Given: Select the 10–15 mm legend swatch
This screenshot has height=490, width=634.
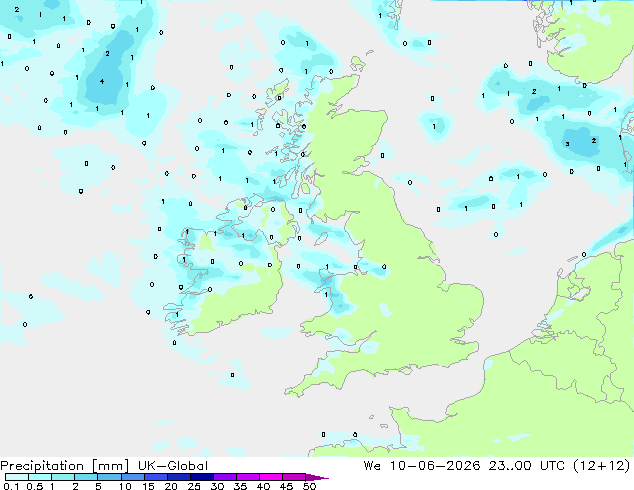Looking at the screenshot, I should tap(133, 477).
